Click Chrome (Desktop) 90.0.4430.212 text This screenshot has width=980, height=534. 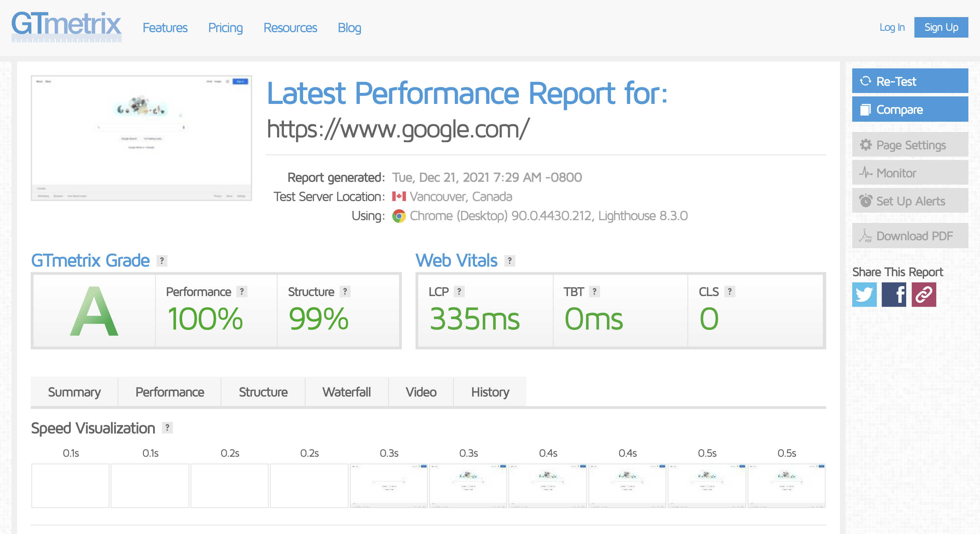click(548, 216)
